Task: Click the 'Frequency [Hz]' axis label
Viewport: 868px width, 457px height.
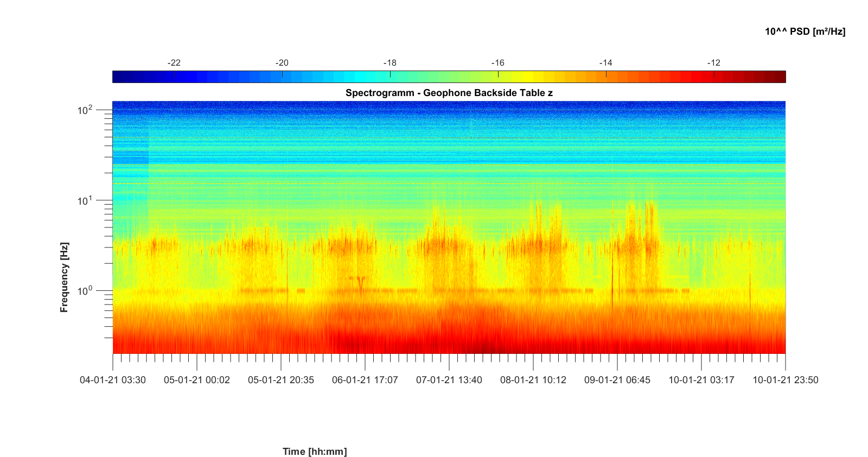Action: 65,277
